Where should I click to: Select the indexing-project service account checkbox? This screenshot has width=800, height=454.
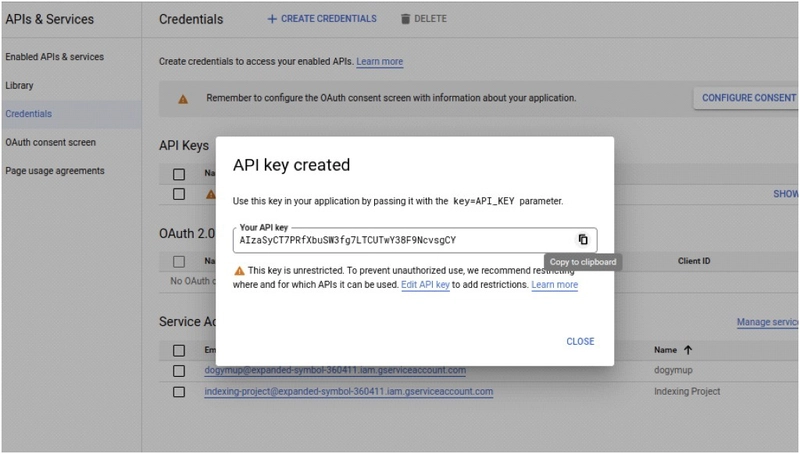179,392
